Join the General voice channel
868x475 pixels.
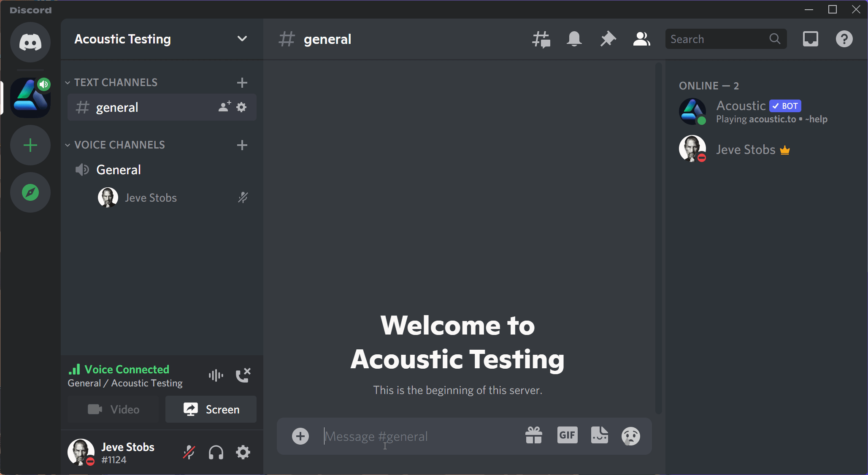coord(162,170)
